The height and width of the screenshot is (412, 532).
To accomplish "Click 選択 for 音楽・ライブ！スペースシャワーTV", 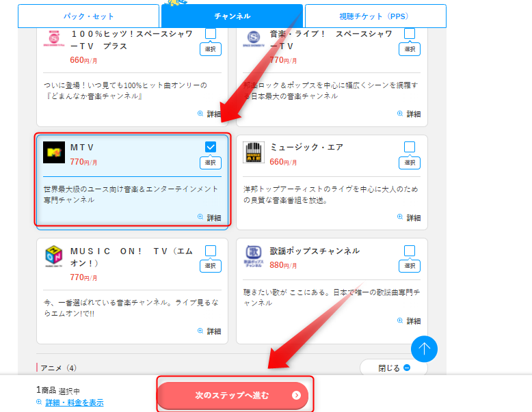I will [x=410, y=49].
